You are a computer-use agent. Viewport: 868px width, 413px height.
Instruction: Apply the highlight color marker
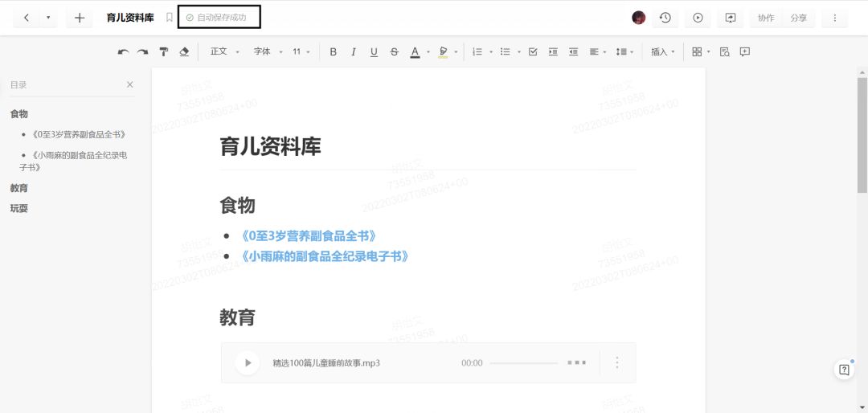pos(442,51)
